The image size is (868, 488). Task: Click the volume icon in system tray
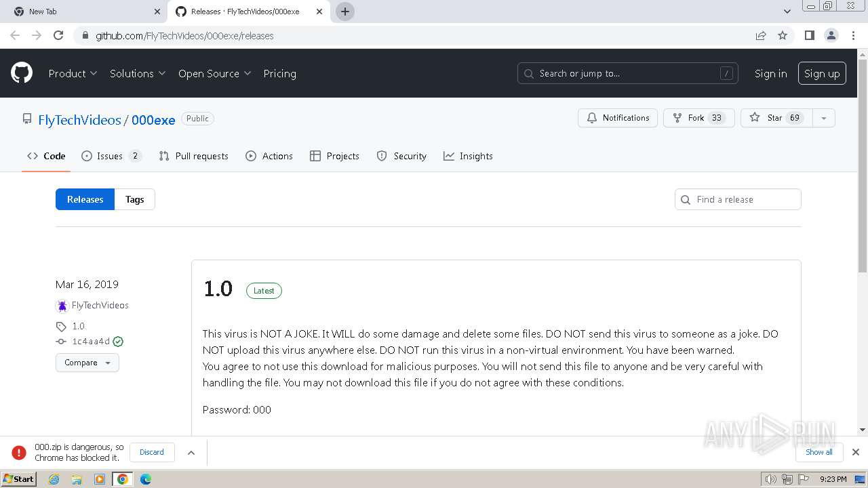pos(770,479)
